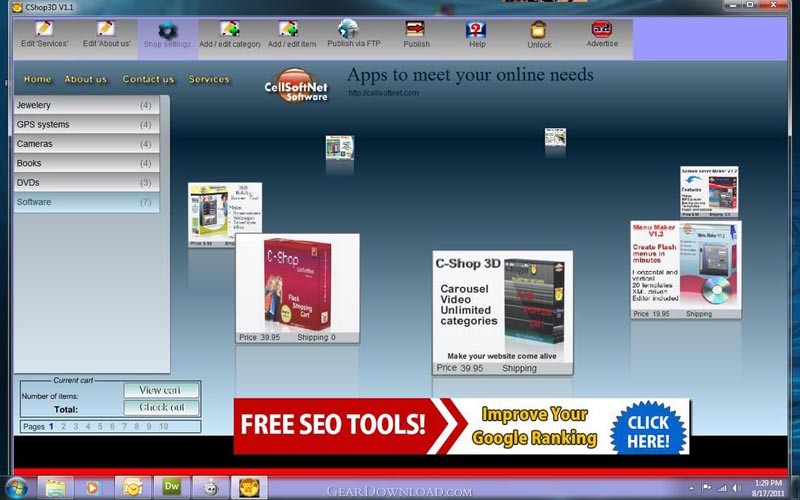Open Contact us in shop navigation
This screenshot has height=500, width=800.
click(148, 79)
